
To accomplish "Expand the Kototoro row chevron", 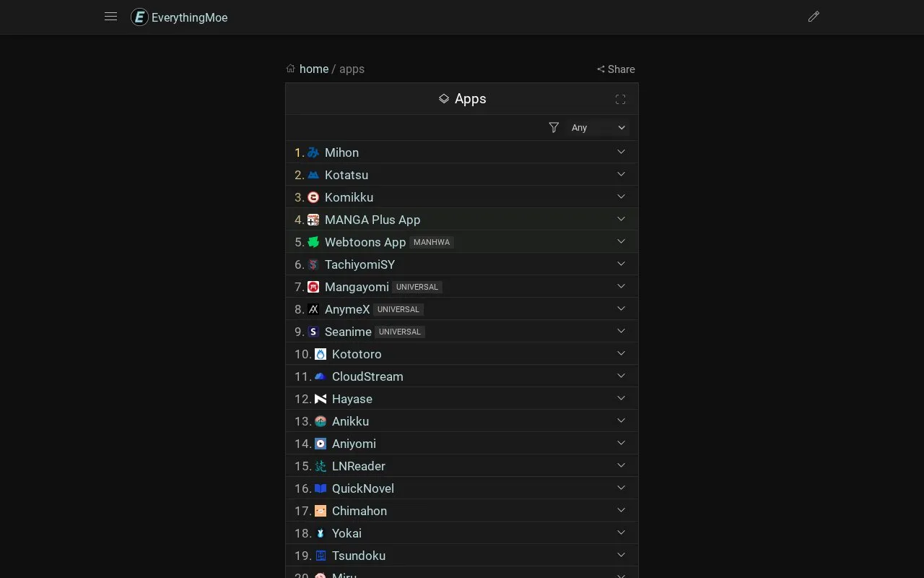I will pos(621,353).
